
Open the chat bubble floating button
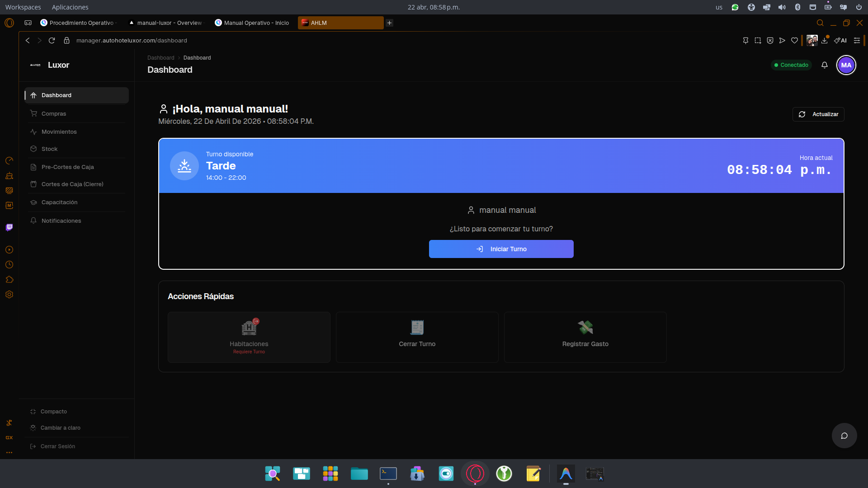point(844,436)
